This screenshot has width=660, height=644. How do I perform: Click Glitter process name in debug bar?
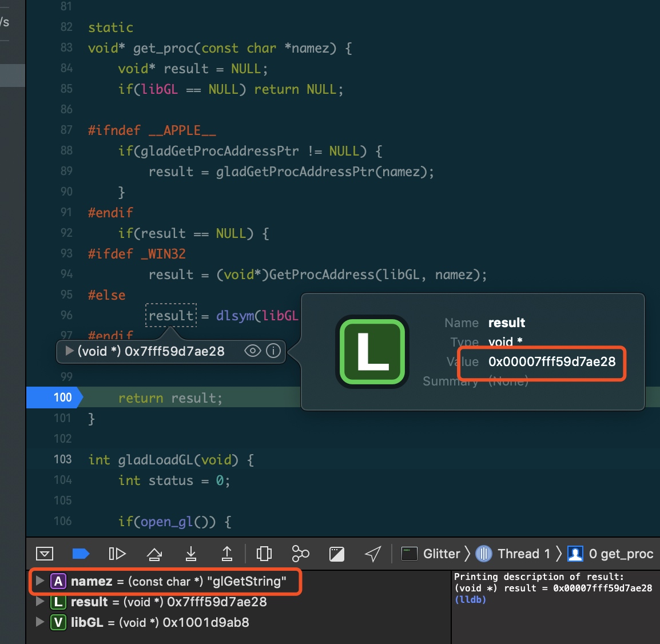point(442,554)
